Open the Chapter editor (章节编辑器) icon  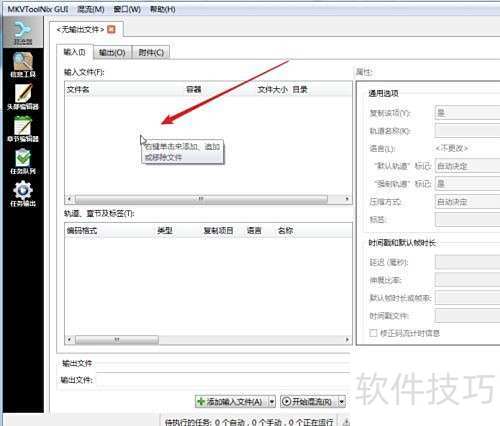pyautogui.click(x=23, y=129)
